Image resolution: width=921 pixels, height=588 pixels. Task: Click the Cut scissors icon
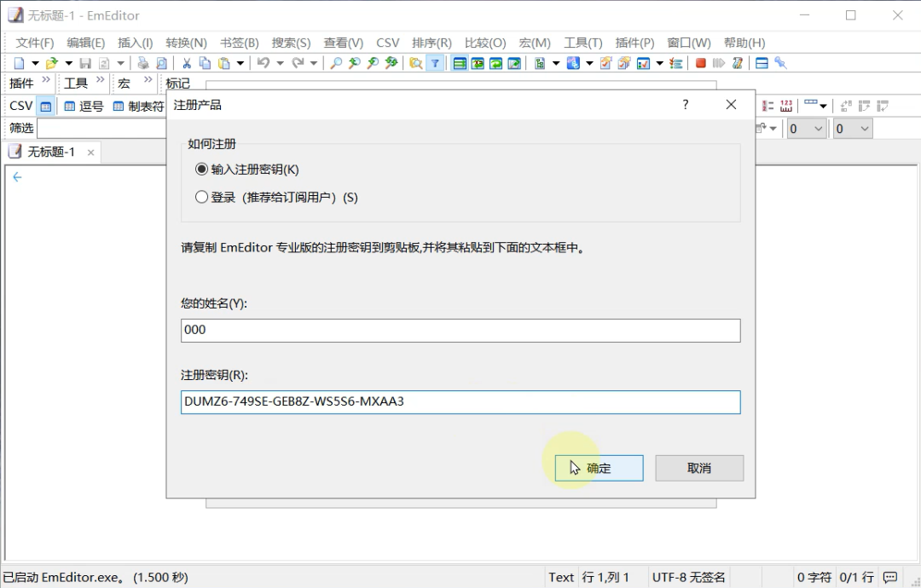pos(187,63)
